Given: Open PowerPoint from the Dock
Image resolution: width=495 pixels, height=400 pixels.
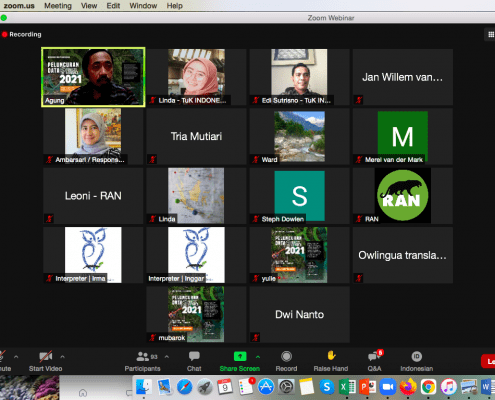Looking at the screenshot, I should coord(367,387).
